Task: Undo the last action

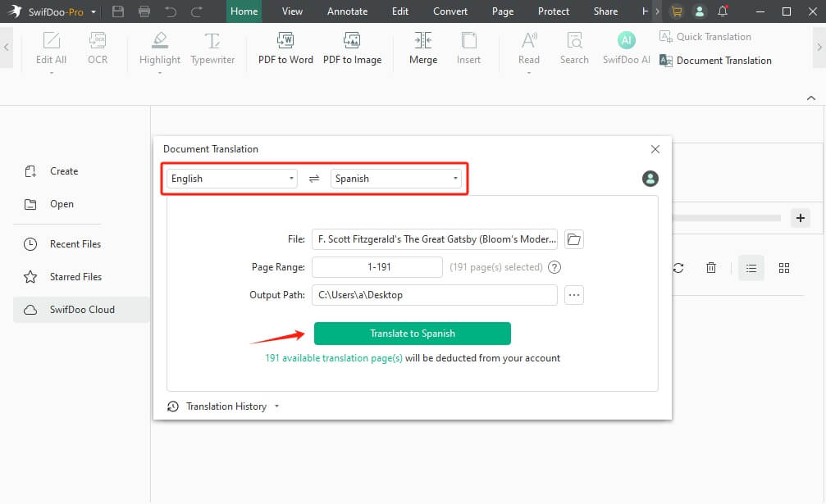Action: click(x=170, y=11)
